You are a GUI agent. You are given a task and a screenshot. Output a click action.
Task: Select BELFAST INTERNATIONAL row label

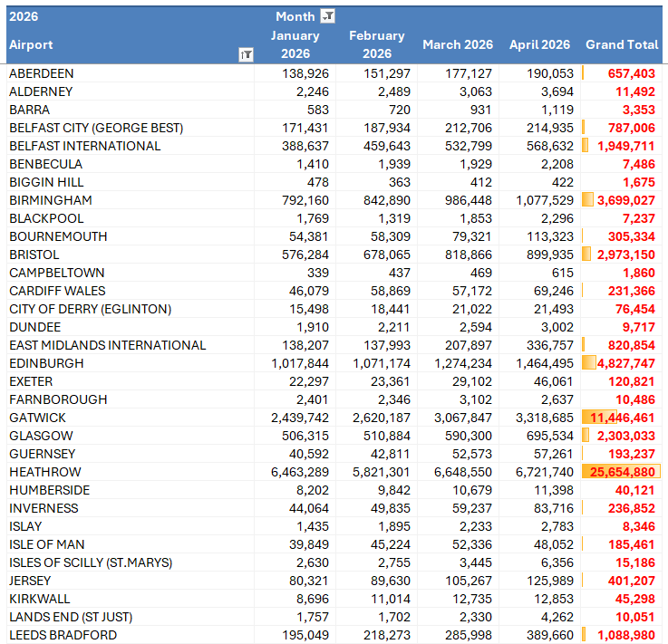(x=85, y=146)
